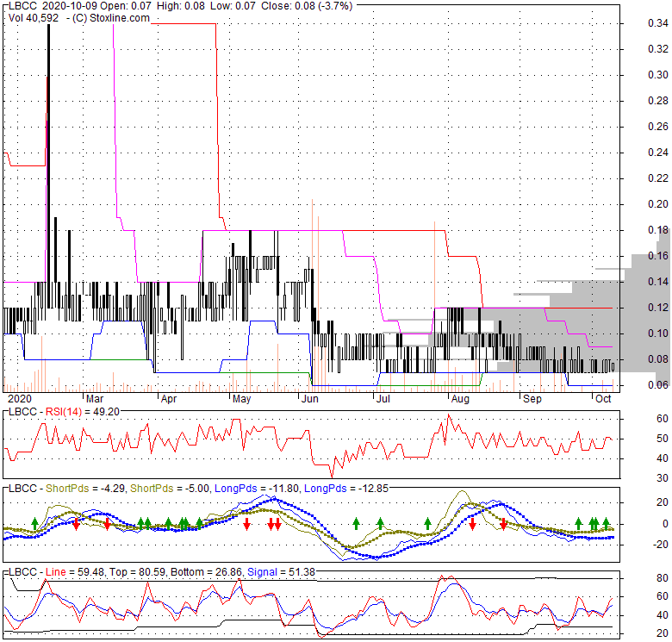Click the 'Mar' month label
Screen dimensions: 672x642
(95, 399)
